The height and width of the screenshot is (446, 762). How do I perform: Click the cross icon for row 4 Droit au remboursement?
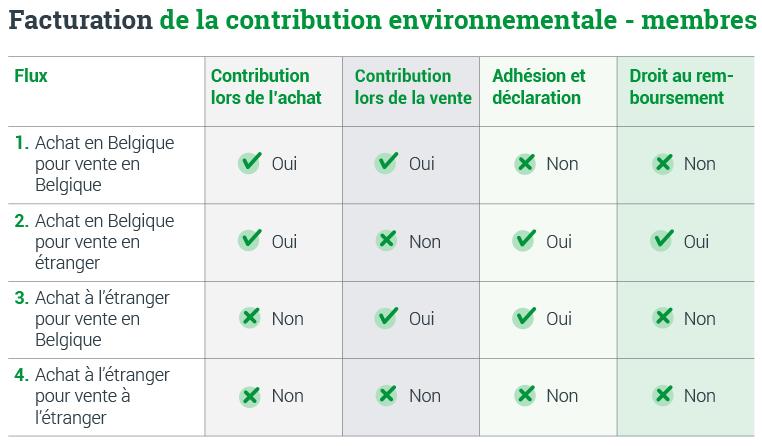click(662, 396)
